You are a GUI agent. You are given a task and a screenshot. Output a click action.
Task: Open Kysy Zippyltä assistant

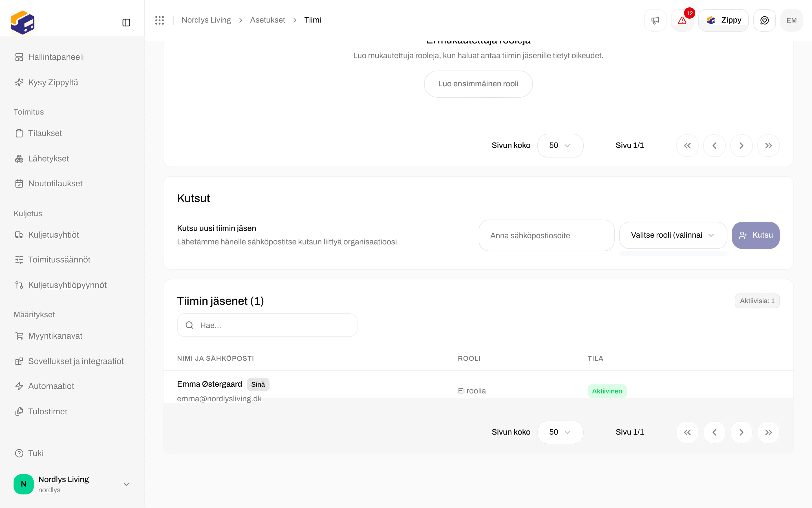click(x=72, y=82)
